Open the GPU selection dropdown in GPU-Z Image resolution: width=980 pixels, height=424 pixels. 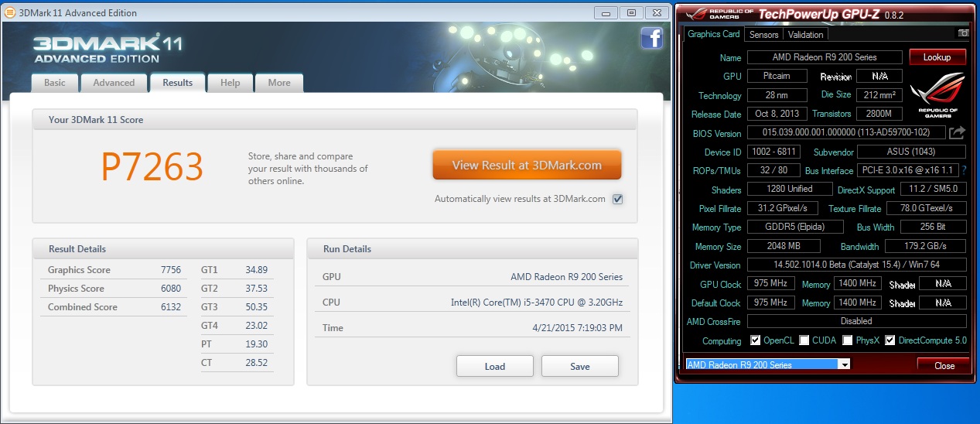[x=845, y=364]
